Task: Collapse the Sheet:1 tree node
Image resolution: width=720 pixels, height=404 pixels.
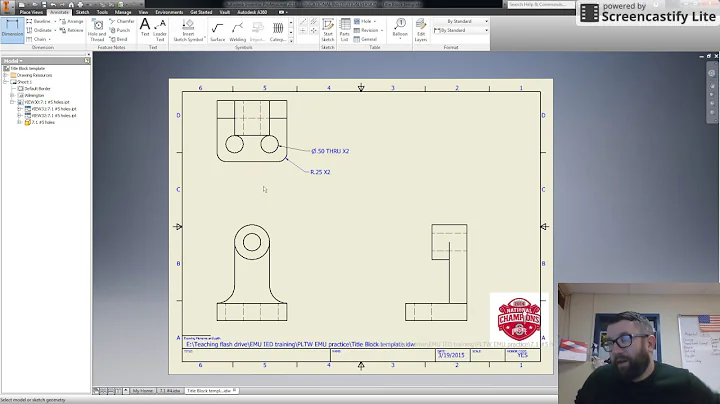Action: pos(6,82)
